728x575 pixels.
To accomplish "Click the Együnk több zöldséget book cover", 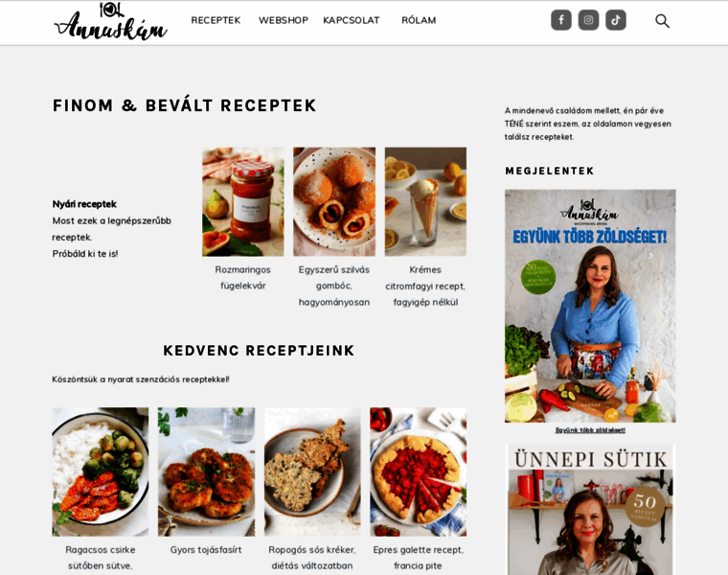I will 590,306.
